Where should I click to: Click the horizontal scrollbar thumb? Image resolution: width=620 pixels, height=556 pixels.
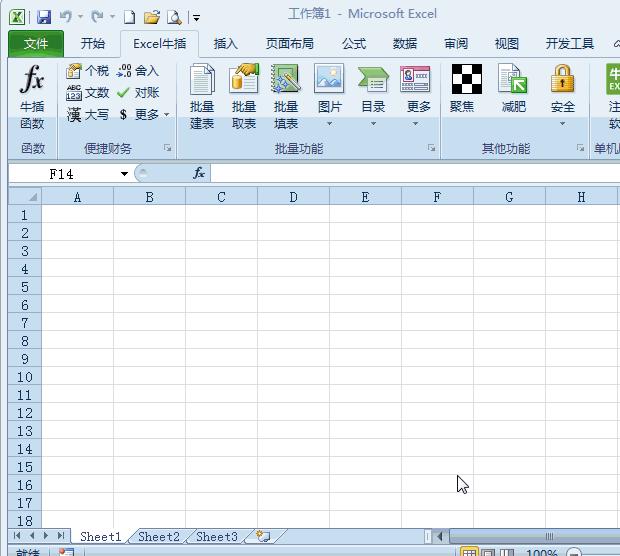[535, 537]
